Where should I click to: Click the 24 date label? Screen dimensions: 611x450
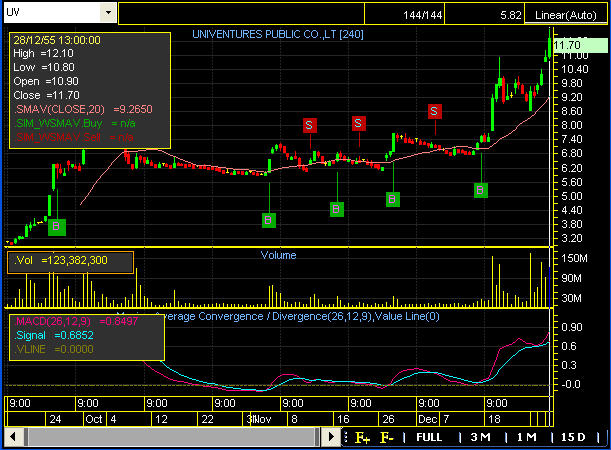(55, 419)
